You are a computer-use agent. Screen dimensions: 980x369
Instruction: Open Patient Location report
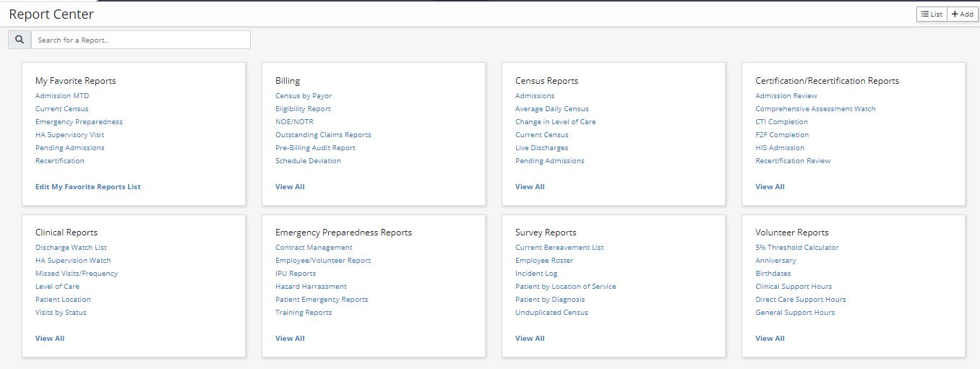(x=63, y=300)
